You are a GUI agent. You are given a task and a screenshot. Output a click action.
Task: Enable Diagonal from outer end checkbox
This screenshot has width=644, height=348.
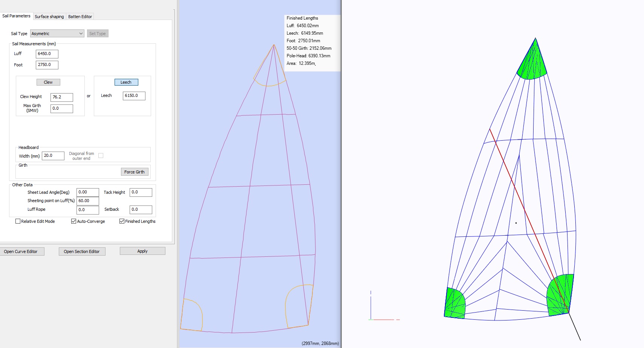(x=101, y=156)
